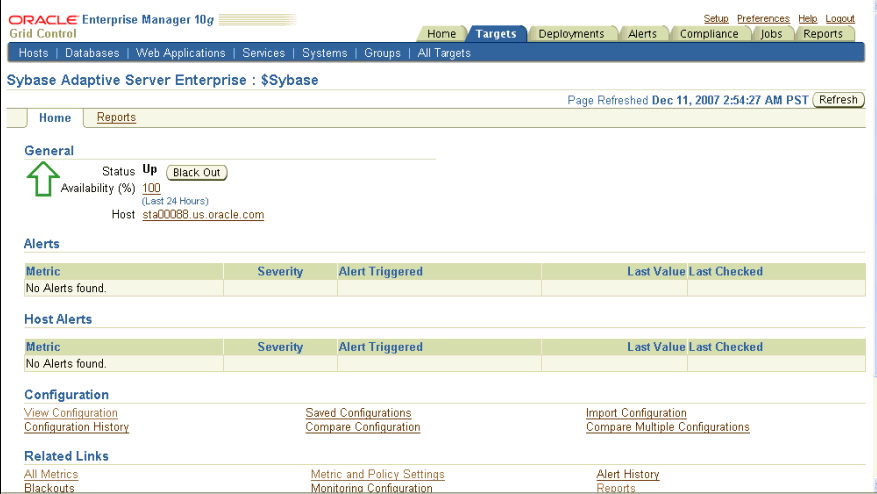Open the Preferences link
The width and height of the screenshot is (877, 494).
coord(763,18)
